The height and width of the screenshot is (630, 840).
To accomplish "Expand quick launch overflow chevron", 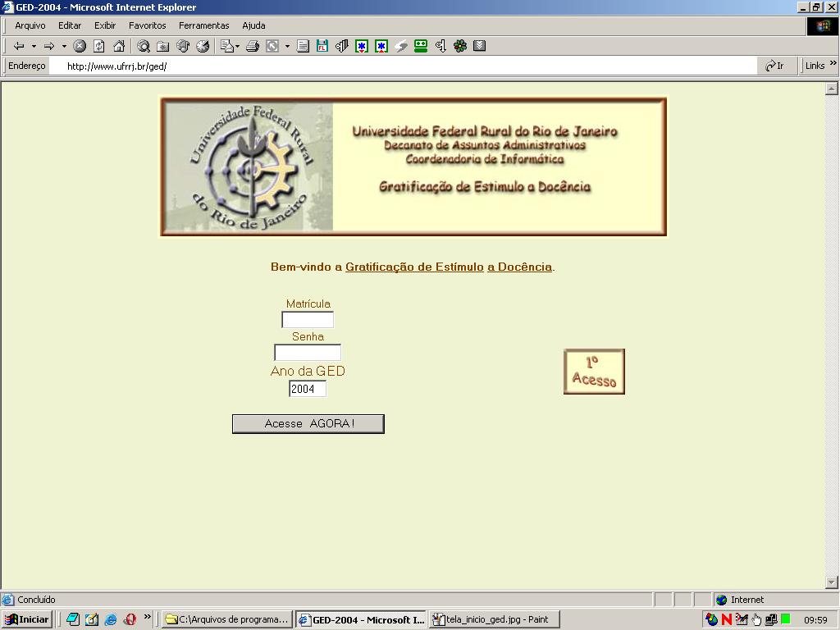I will (148, 617).
